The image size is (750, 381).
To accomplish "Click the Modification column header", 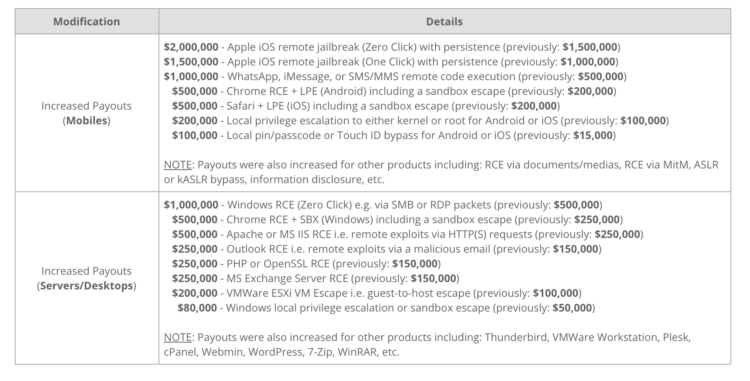I will click(87, 22).
